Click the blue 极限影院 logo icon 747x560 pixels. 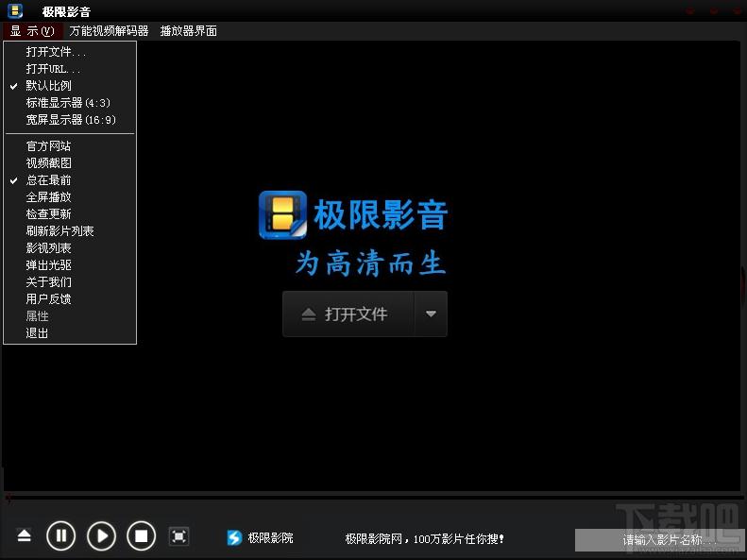click(234, 538)
